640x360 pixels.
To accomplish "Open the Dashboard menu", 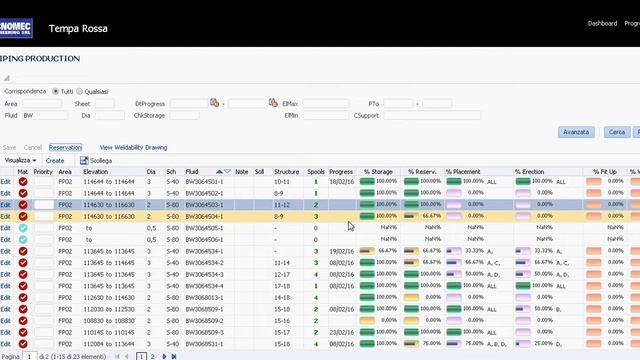I will 602,23.
